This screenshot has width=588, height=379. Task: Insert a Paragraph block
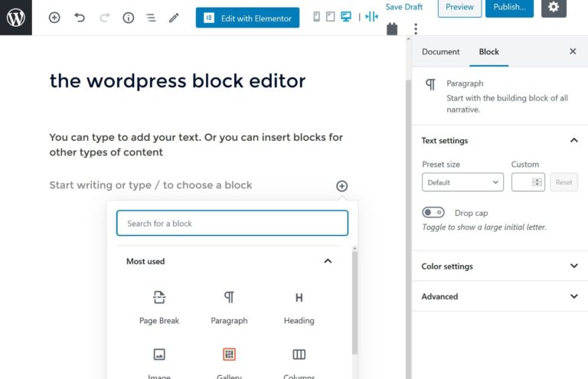(229, 307)
